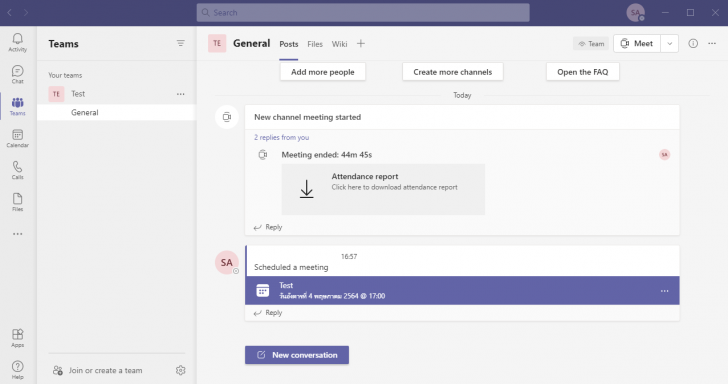728x384 pixels.
Task: Click Open the FAQ button
Action: point(583,72)
